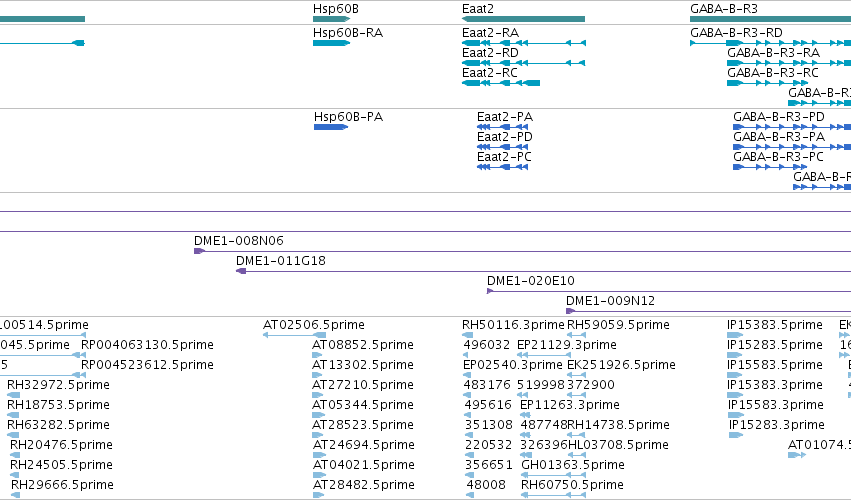Click the DME1-011G18 start arrow glyph

pyautogui.click(x=241, y=271)
